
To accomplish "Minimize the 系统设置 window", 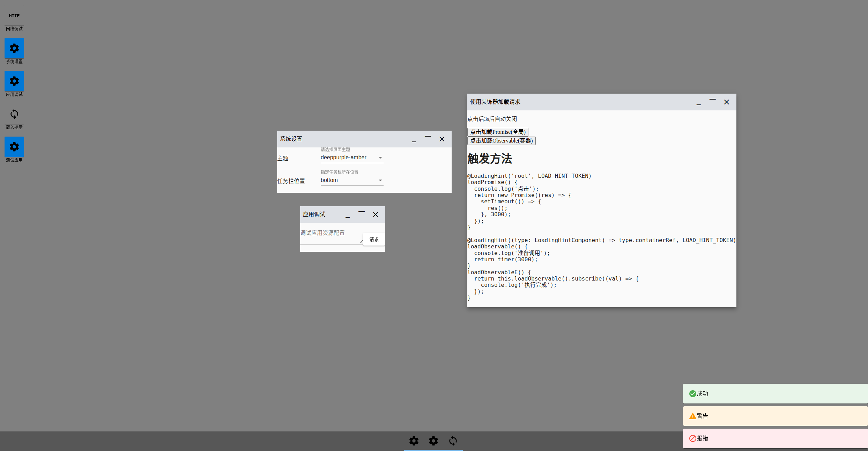I will [x=414, y=139].
